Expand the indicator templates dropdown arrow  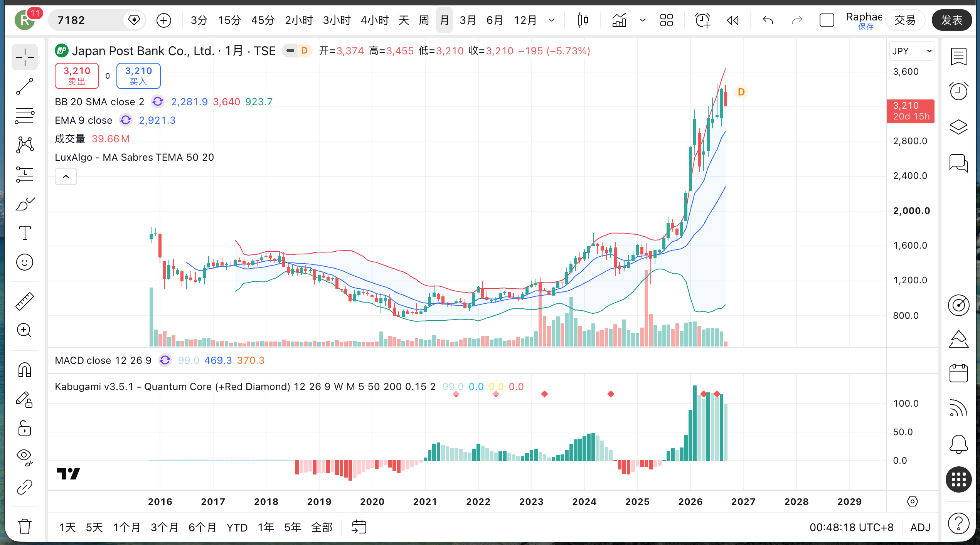pyautogui.click(x=642, y=20)
